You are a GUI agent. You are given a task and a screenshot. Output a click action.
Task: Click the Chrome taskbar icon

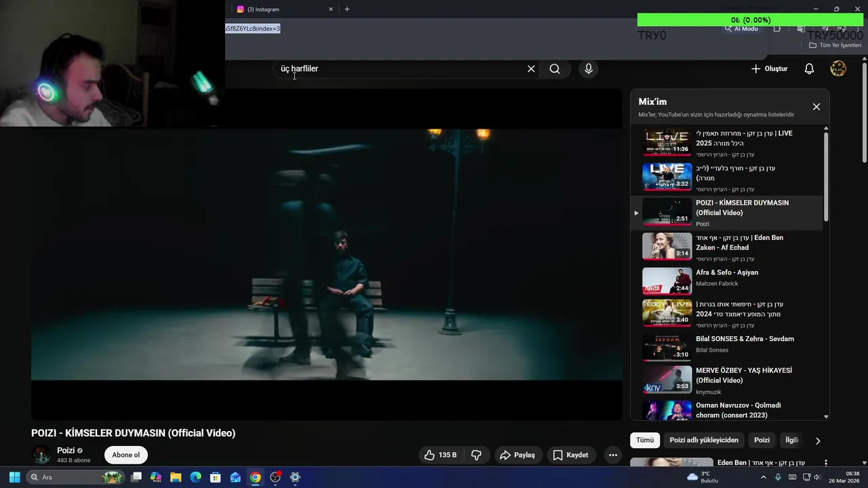[255, 477]
